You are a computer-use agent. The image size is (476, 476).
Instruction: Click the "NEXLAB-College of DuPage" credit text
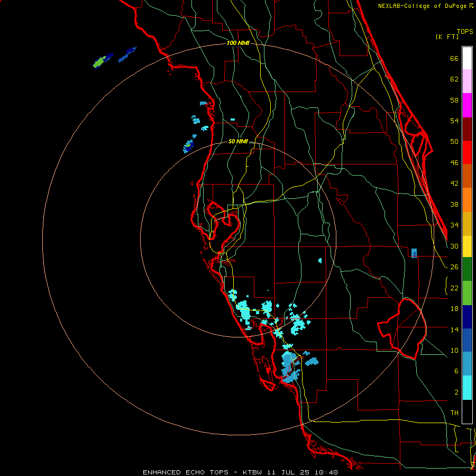click(423, 6)
